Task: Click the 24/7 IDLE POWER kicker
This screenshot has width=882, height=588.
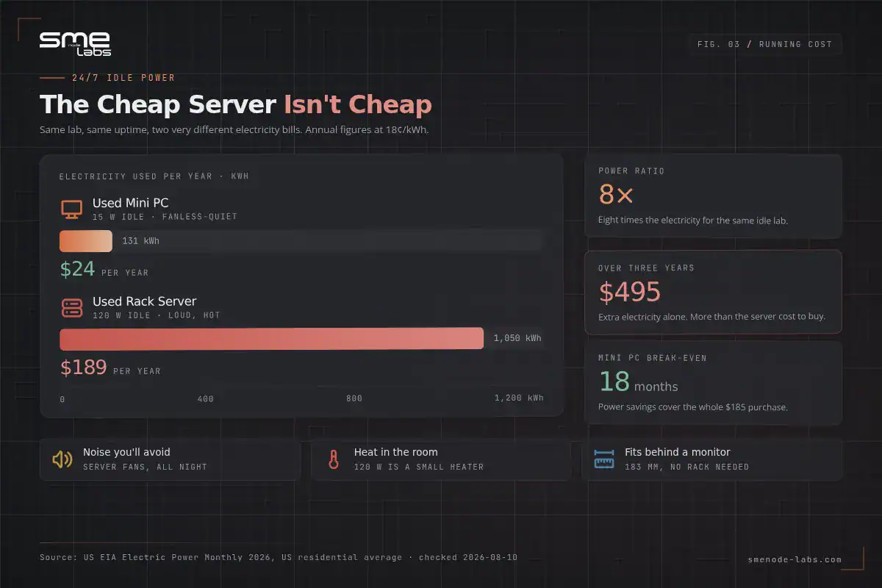Action: tap(123, 78)
